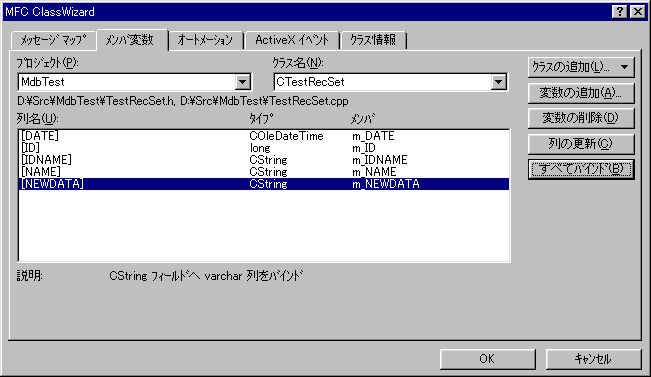Select the メンバ変数 tab
This screenshot has width=651, height=377.
pyautogui.click(x=132, y=40)
